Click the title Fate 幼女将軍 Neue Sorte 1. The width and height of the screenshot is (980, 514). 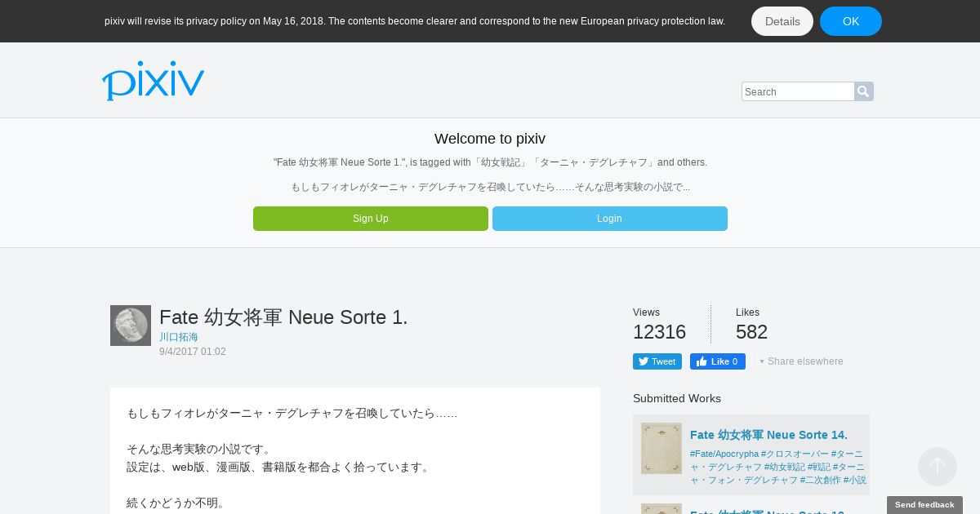coord(283,317)
